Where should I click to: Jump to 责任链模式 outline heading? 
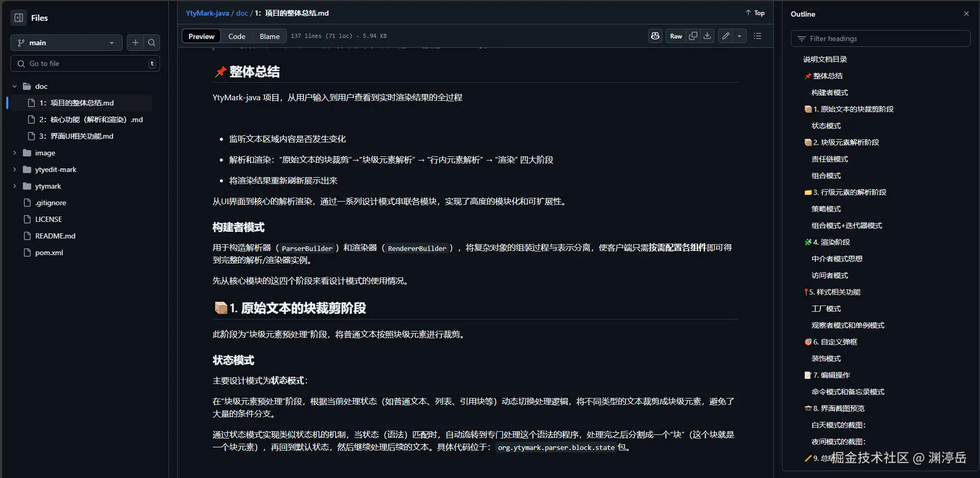pos(830,159)
